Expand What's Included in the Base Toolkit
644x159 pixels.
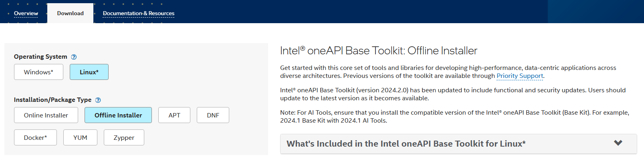pyautogui.click(x=458, y=144)
